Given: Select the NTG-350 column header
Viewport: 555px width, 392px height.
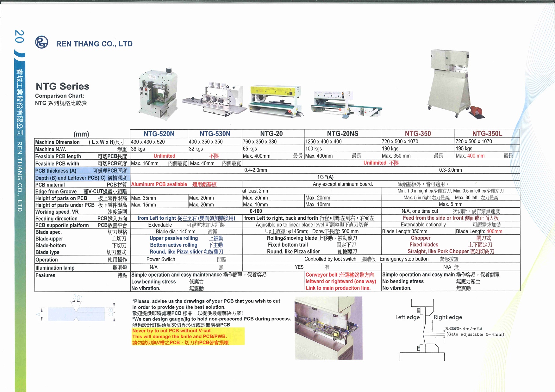Looking at the screenshot, I should pos(418,134).
